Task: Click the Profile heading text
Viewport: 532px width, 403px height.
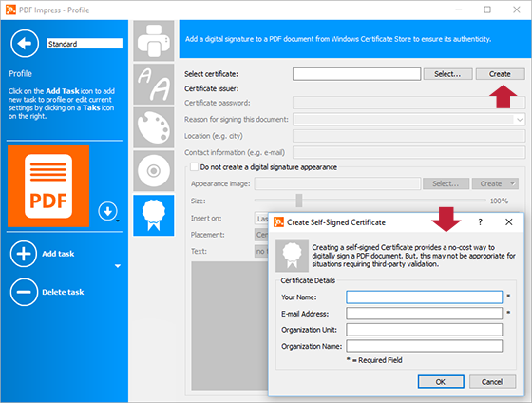Action: [x=20, y=74]
